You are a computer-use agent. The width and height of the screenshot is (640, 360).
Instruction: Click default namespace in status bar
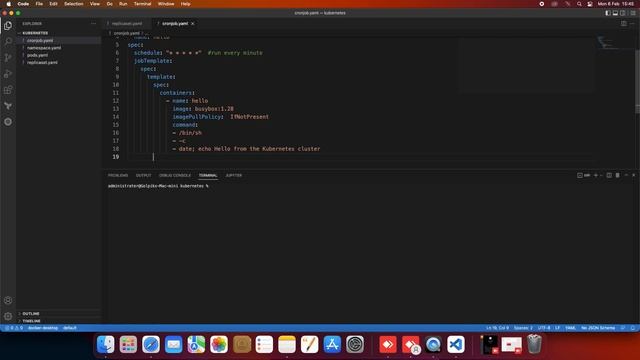(x=70, y=328)
